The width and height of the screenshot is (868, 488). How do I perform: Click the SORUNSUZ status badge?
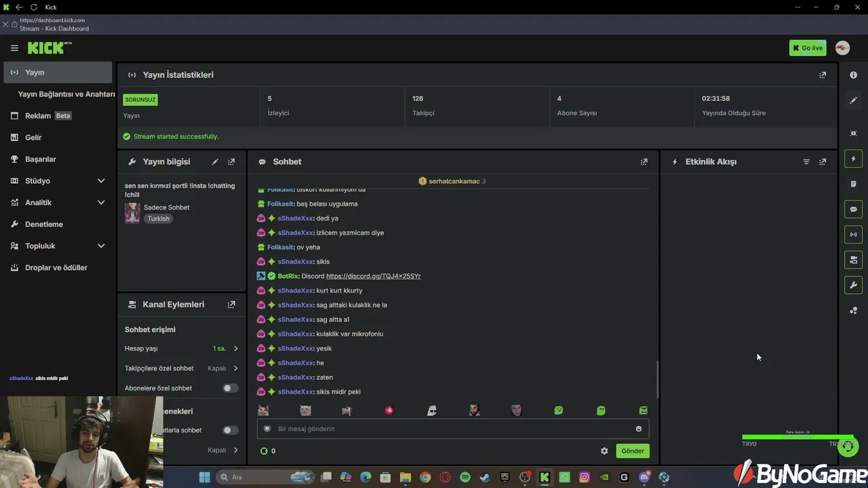140,100
